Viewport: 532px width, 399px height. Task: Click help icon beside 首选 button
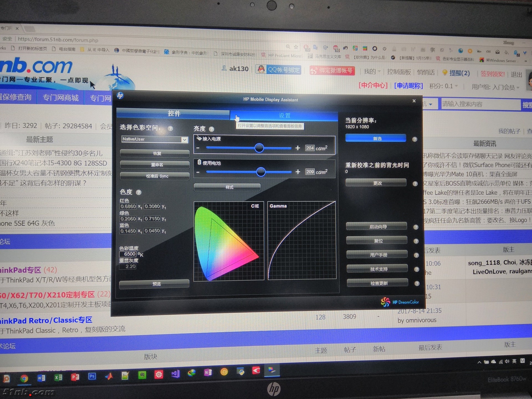(x=415, y=139)
